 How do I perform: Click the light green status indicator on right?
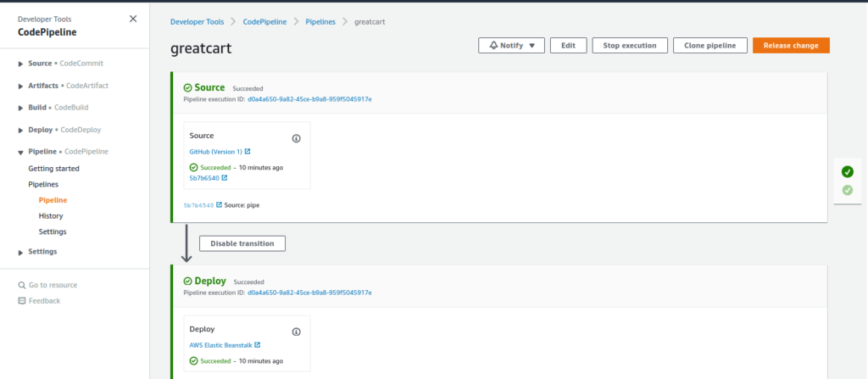tap(847, 190)
